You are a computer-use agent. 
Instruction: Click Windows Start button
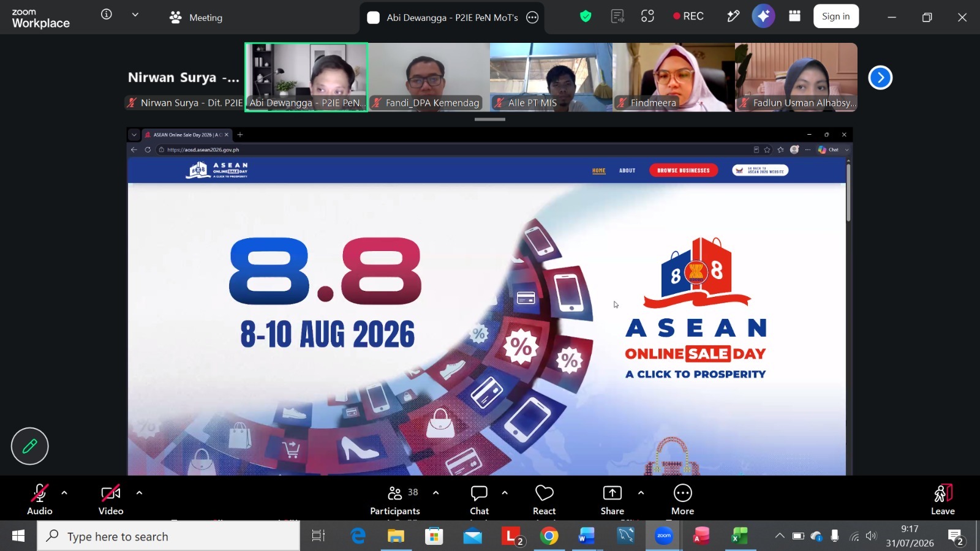click(18, 536)
